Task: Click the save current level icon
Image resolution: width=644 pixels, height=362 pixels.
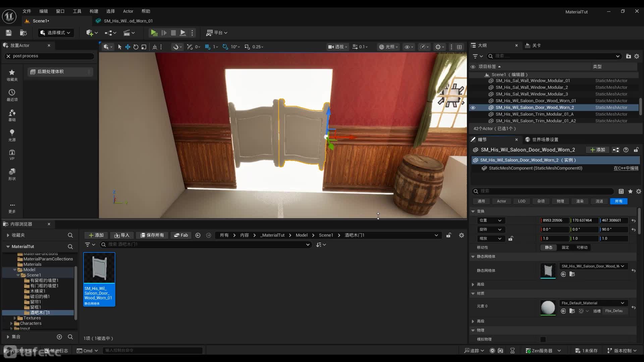Action: (x=9, y=33)
